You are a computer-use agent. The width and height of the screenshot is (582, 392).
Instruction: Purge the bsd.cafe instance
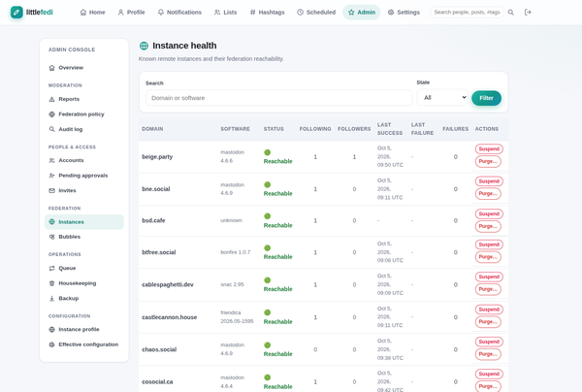point(488,226)
